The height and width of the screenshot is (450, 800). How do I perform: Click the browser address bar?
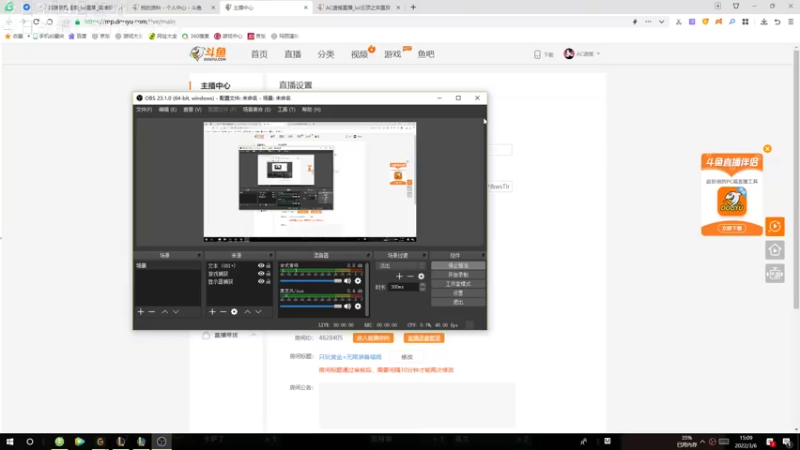(x=352, y=22)
